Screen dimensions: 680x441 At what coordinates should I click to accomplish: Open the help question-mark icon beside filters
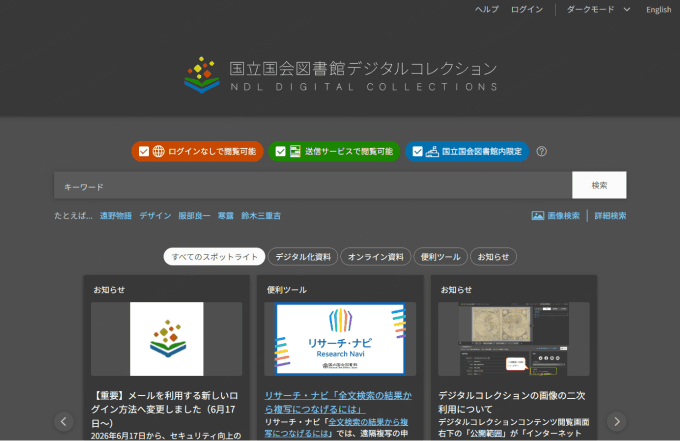(x=541, y=151)
